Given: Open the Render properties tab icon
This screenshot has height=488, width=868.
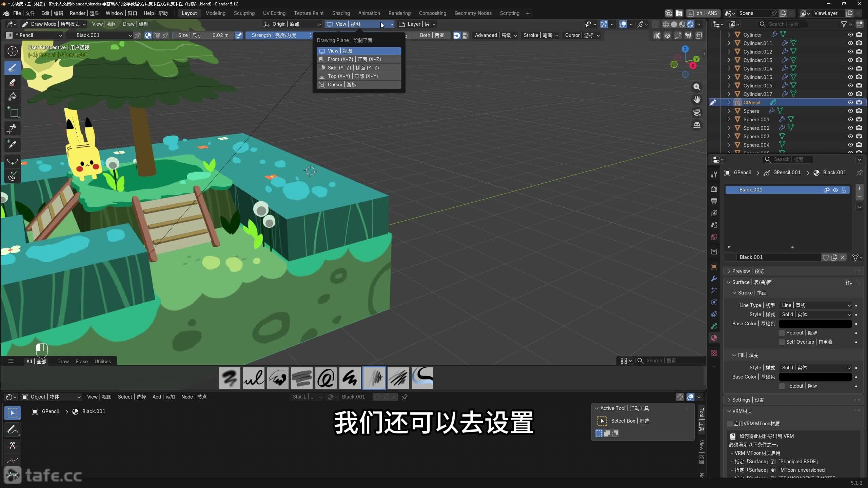Looking at the screenshot, I should coord(714,189).
